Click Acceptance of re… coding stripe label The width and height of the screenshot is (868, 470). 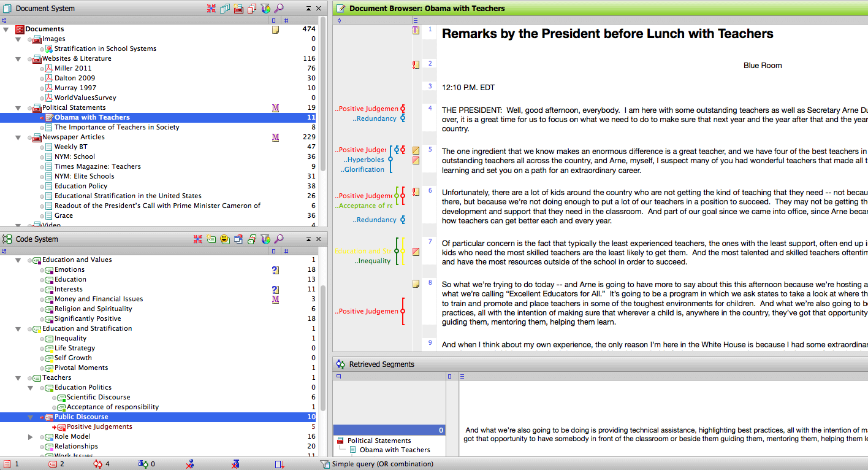point(364,206)
